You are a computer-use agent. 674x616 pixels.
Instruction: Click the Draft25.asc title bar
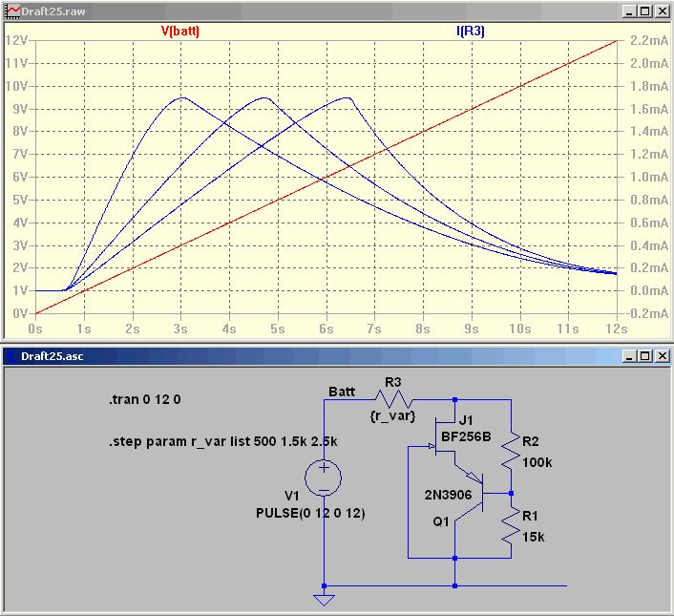337,356
